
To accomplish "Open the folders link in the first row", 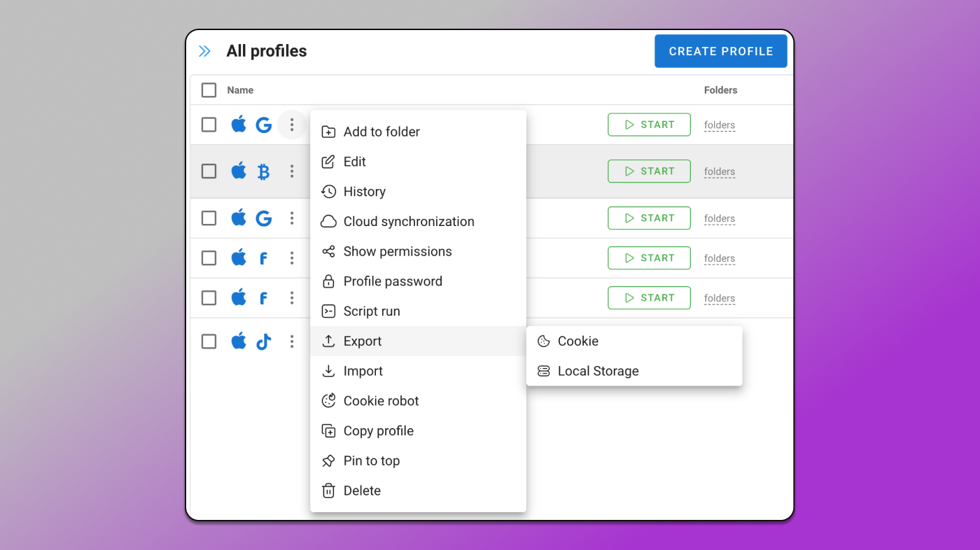I will [x=720, y=126].
